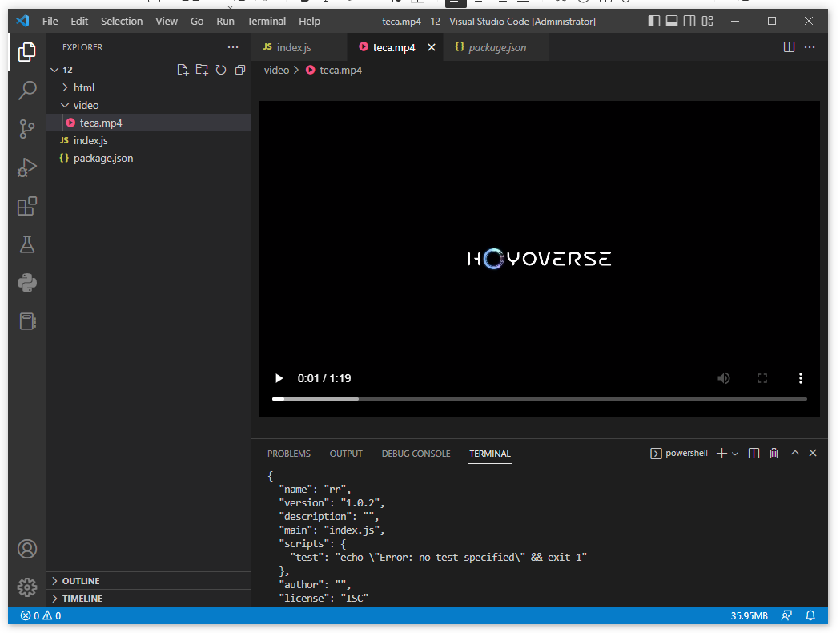
Task: Play the teca.mp4 video
Action: pos(279,378)
